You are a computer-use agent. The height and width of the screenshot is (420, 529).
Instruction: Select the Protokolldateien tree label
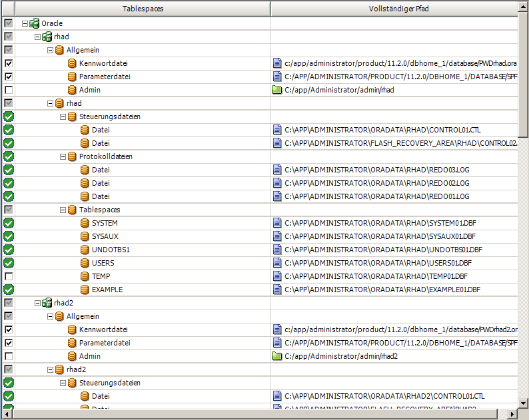(x=105, y=156)
